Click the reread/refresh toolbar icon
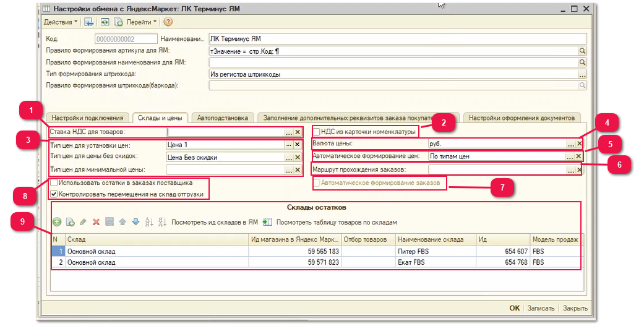The width and height of the screenshot is (644, 326). 105,22
